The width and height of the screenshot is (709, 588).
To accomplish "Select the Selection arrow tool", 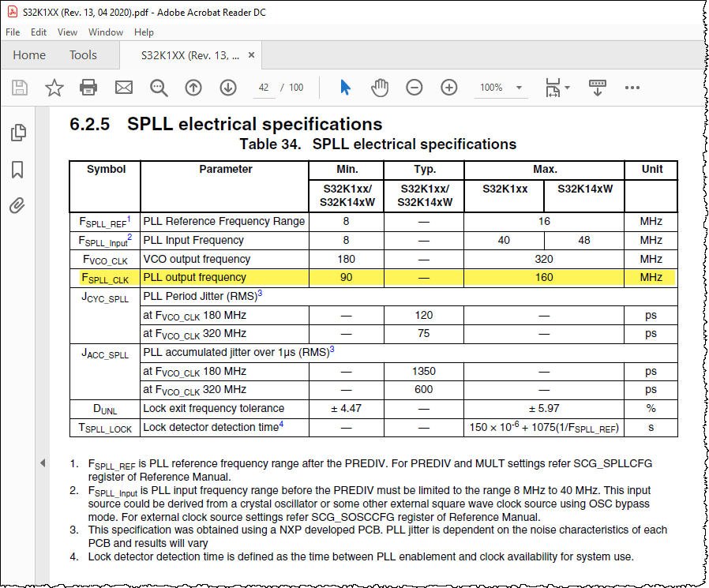I will pyautogui.click(x=345, y=88).
